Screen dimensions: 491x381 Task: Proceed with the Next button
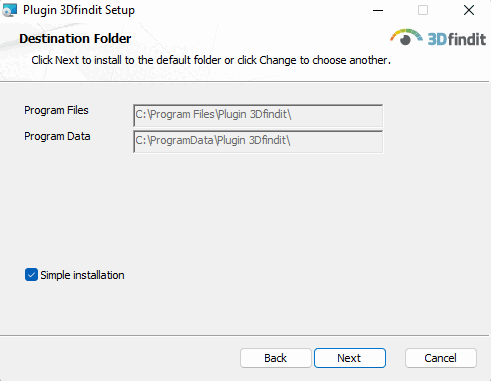[x=350, y=358]
